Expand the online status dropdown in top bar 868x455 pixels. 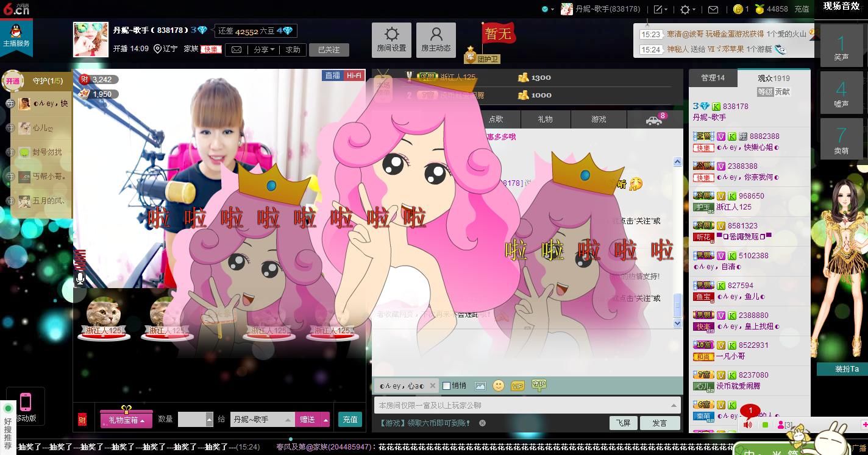pos(548,9)
